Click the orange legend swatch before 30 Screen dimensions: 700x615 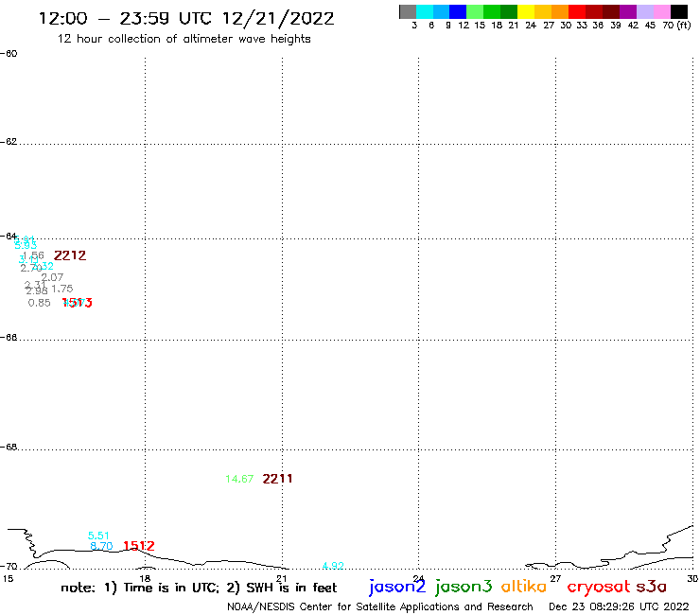tap(560, 11)
